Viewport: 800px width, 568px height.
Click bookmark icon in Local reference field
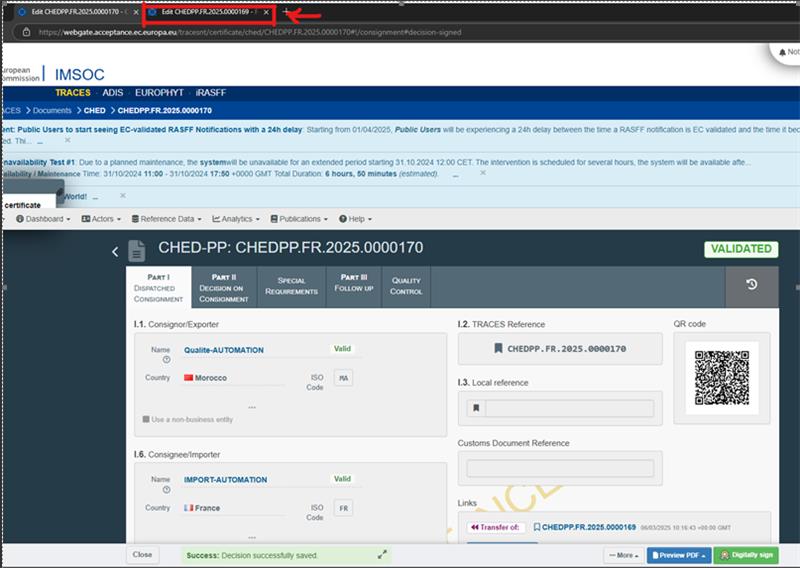[x=476, y=408]
